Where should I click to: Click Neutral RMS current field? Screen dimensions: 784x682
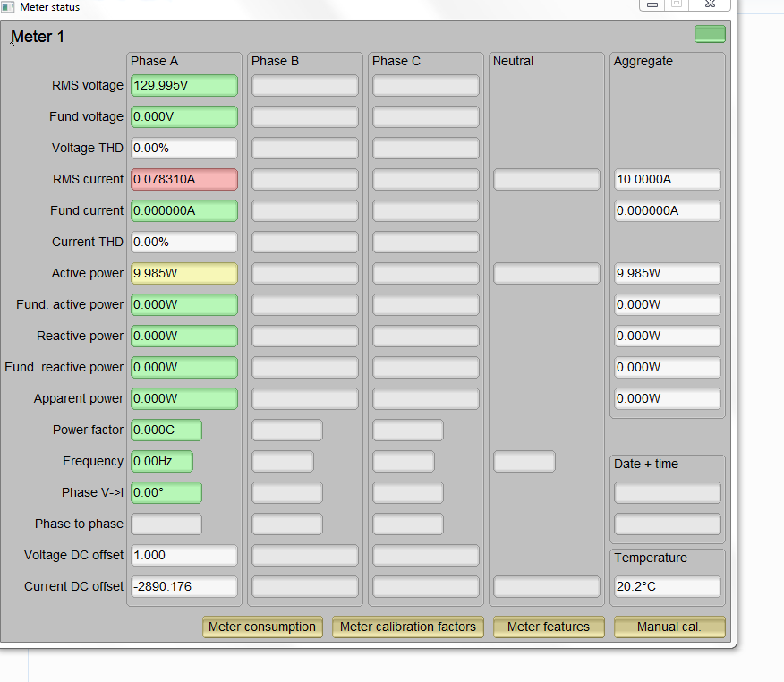pyautogui.click(x=547, y=180)
